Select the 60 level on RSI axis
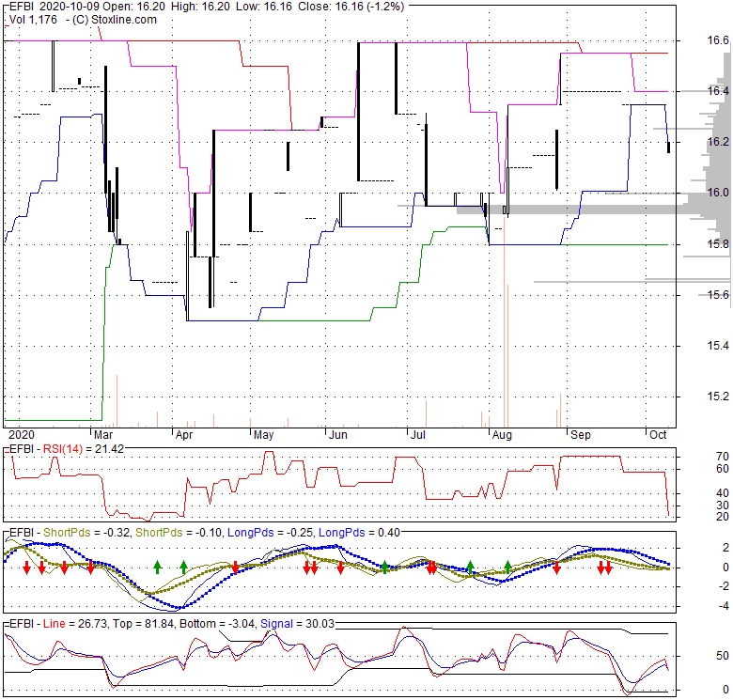This screenshot has height=700, width=733. [723, 469]
